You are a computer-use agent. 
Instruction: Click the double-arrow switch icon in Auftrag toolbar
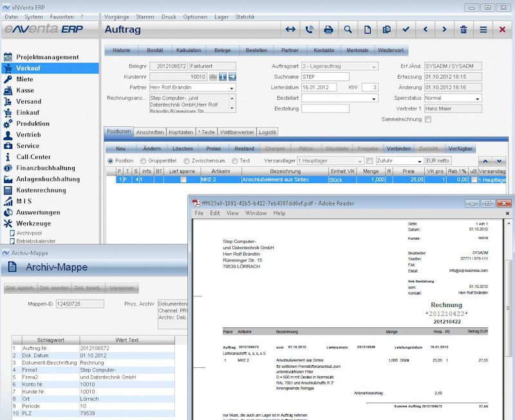tap(290, 30)
